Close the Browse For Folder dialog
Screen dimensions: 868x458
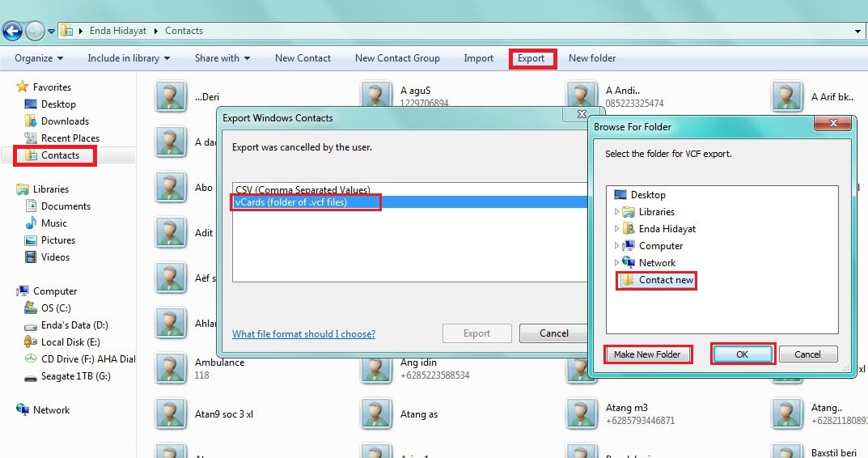pyautogui.click(x=832, y=123)
